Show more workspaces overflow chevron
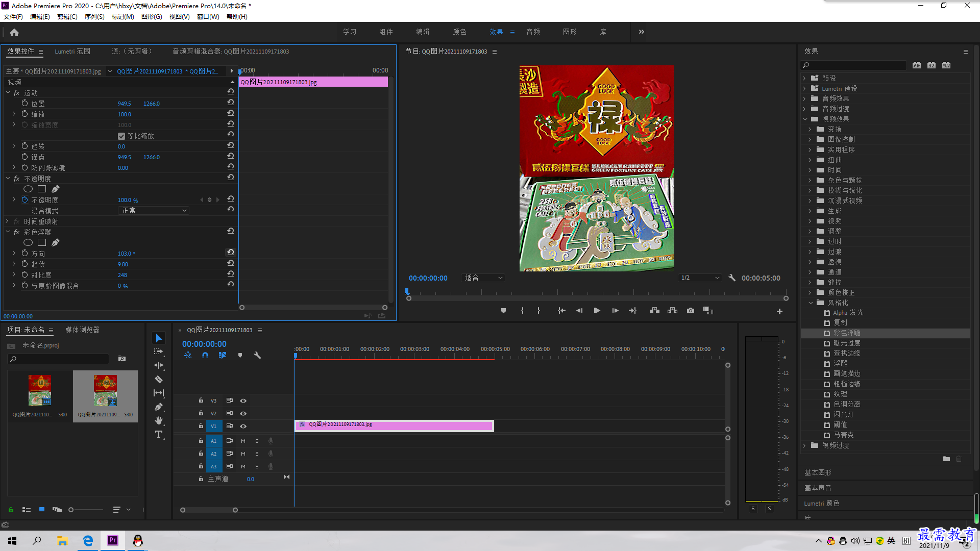Screen dimensions: 980x551 [x=642, y=32]
